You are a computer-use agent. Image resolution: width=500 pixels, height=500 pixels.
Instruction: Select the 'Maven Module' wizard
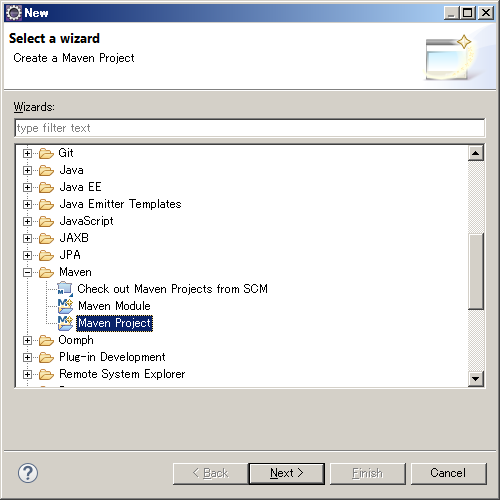(x=114, y=306)
